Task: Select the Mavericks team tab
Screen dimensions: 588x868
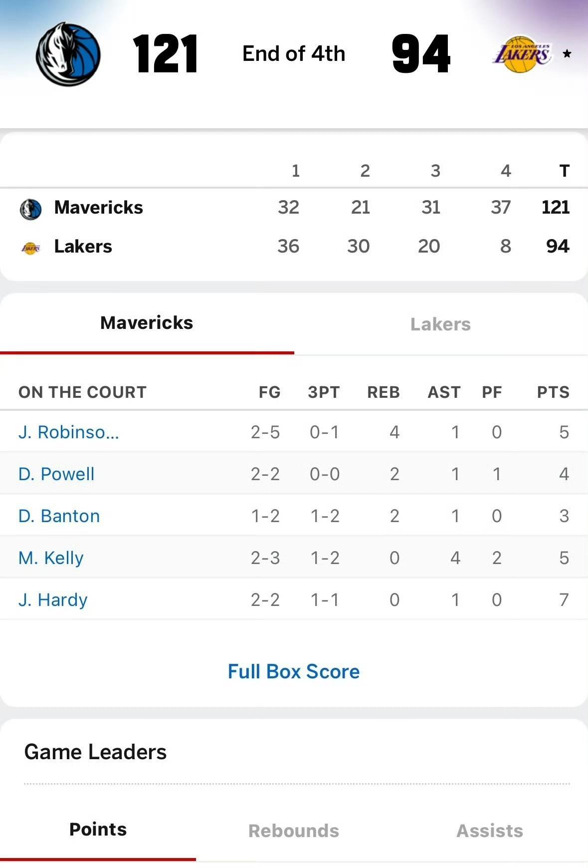Action: point(147,323)
